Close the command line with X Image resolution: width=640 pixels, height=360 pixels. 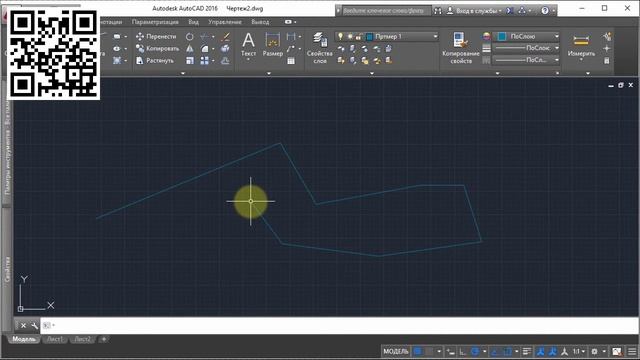[x=23, y=326]
